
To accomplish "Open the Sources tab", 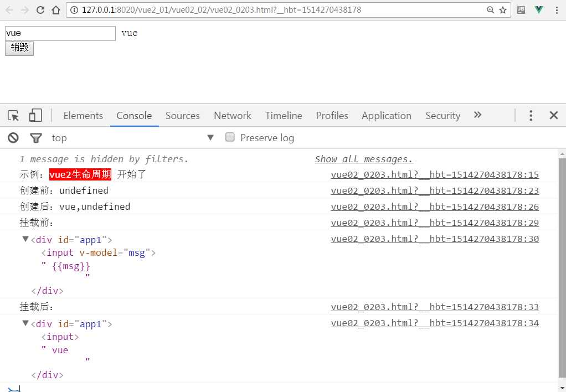I will click(182, 116).
